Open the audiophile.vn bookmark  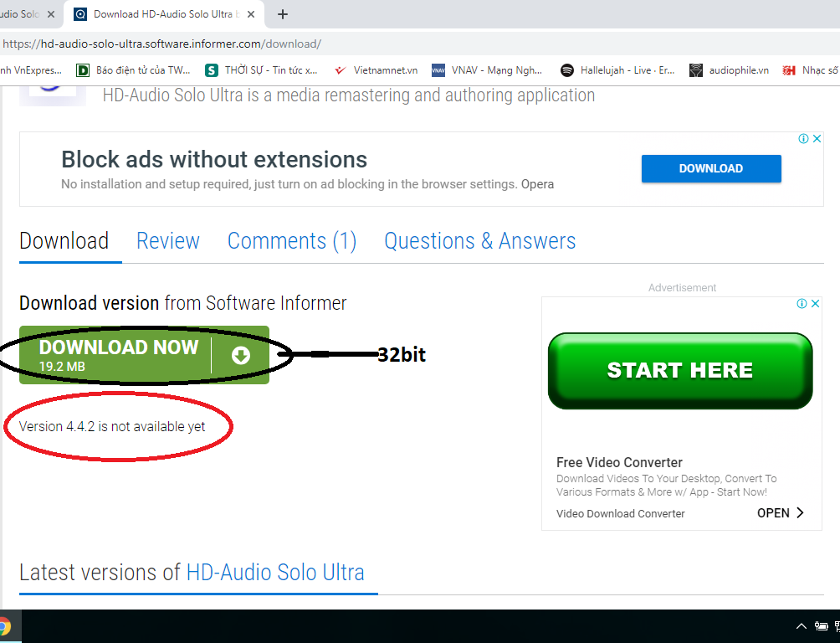729,70
